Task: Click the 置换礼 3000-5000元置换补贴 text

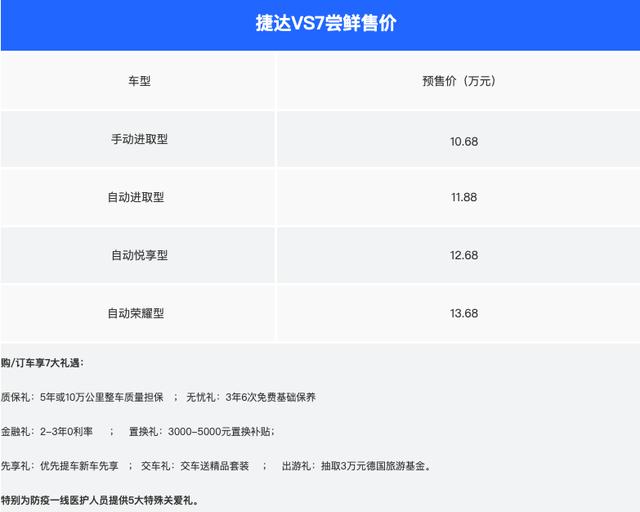Action: tap(202, 431)
